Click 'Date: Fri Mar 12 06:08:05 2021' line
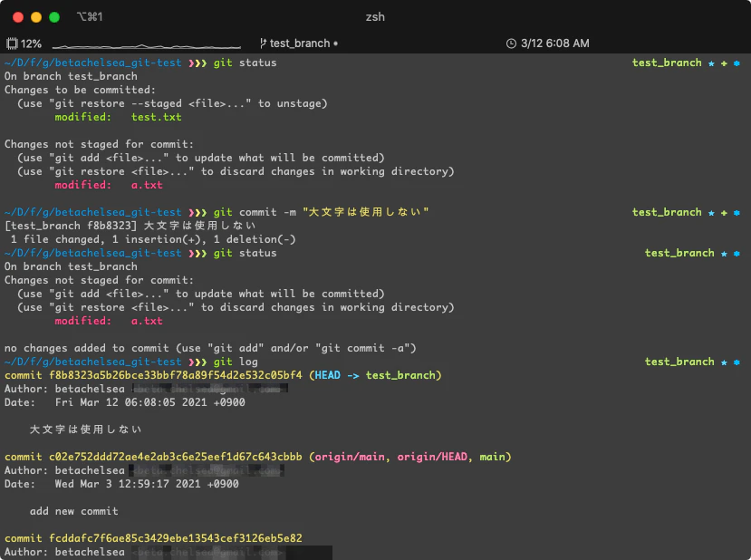The height and width of the screenshot is (560, 751). (124, 402)
